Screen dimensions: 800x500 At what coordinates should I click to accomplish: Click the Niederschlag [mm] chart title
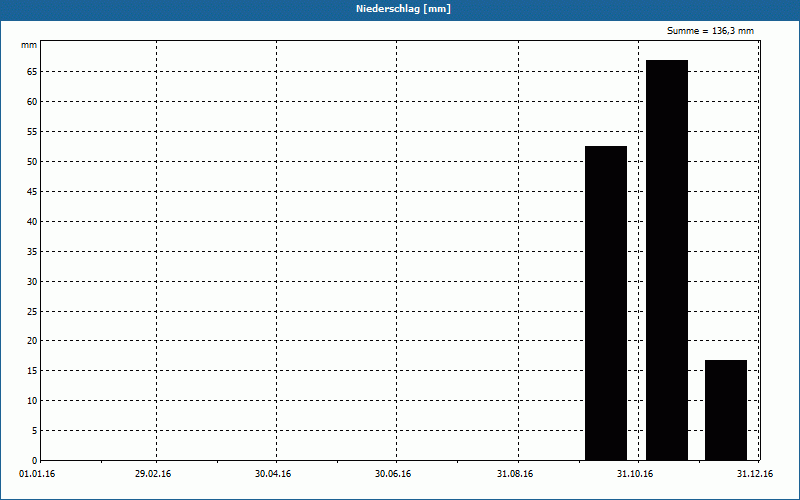(403, 9)
